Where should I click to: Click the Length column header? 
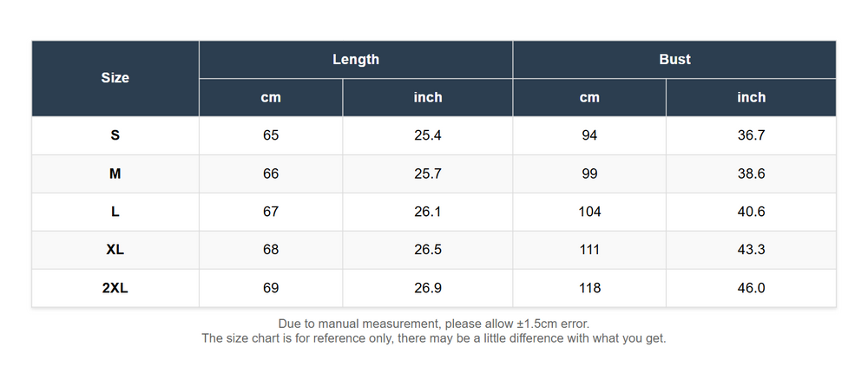click(x=356, y=60)
